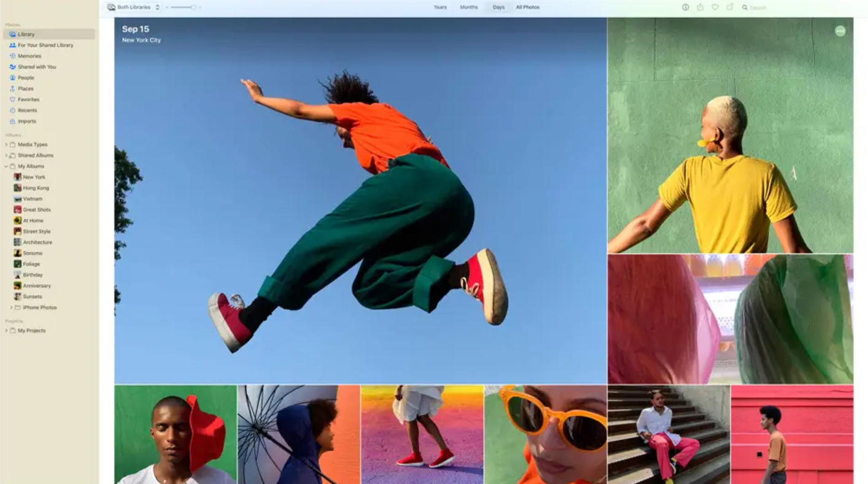868x484 pixels.
Task: Select the My Projects folder label
Action: click(31, 331)
